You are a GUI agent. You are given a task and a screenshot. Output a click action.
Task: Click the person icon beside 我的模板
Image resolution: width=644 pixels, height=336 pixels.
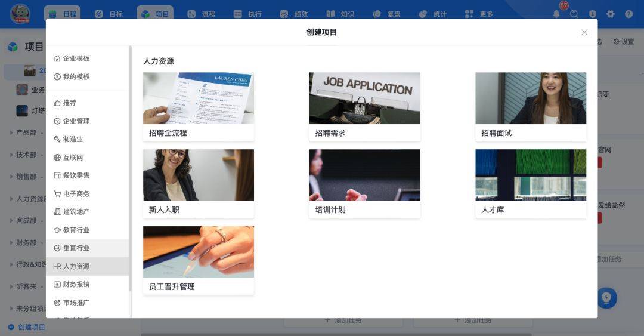(x=57, y=76)
